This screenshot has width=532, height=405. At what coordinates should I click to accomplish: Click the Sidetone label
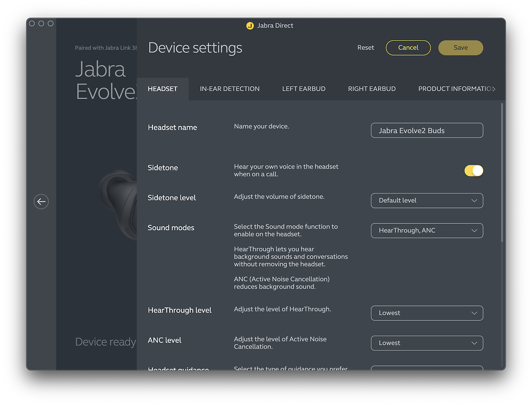pos(163,168)
